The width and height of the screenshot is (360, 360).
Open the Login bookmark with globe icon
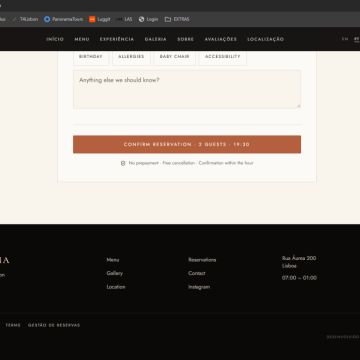tap(148, 19)
